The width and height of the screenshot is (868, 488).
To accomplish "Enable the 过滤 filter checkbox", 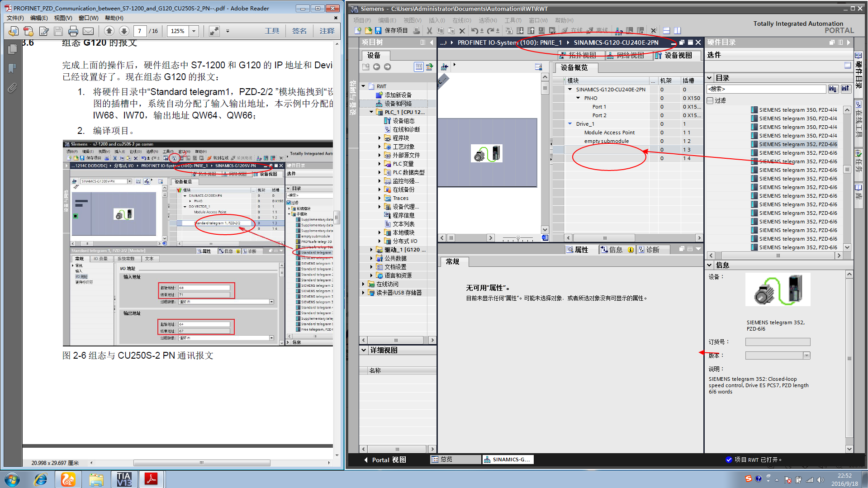I will (x=710, y=100).
